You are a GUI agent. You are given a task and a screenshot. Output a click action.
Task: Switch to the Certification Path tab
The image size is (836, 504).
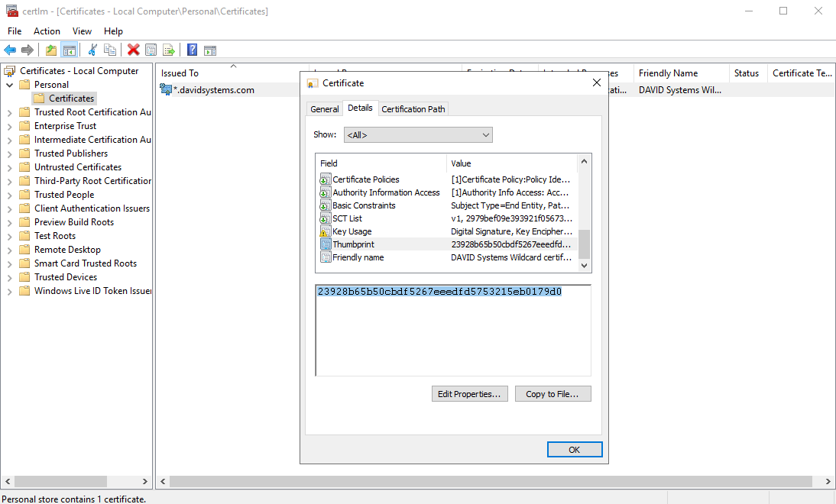point(413,109)
